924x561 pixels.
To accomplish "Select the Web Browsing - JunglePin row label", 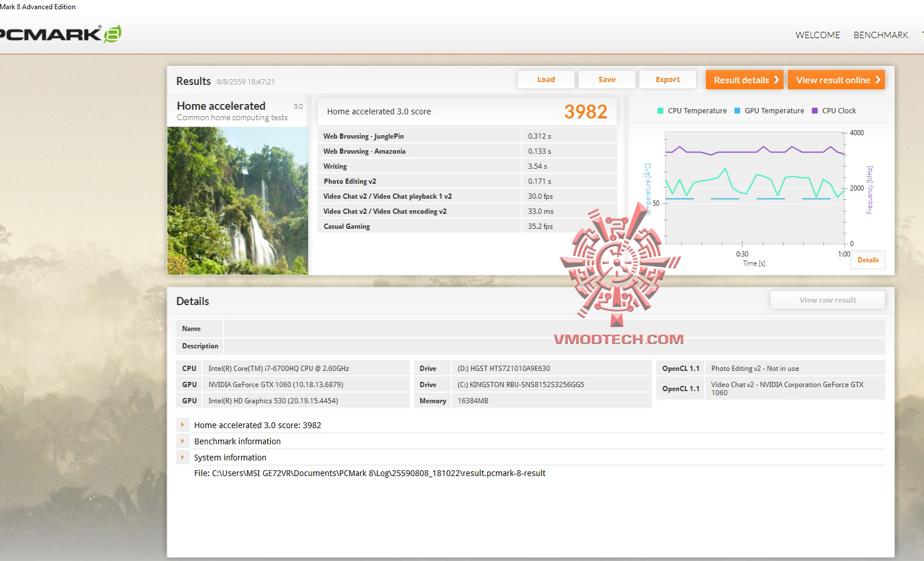I will click(x=363, y=136).
